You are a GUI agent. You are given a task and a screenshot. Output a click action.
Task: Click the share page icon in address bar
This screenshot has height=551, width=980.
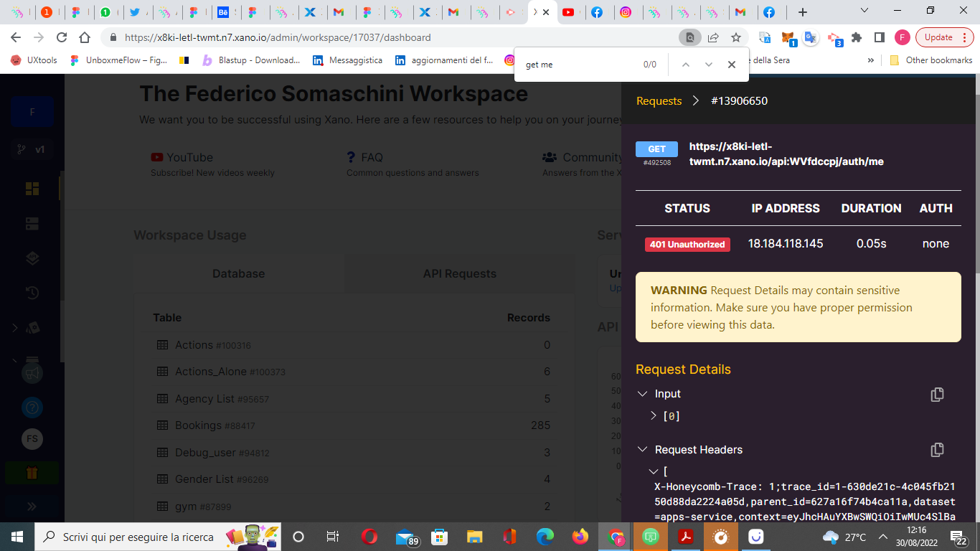pos(713,37)
